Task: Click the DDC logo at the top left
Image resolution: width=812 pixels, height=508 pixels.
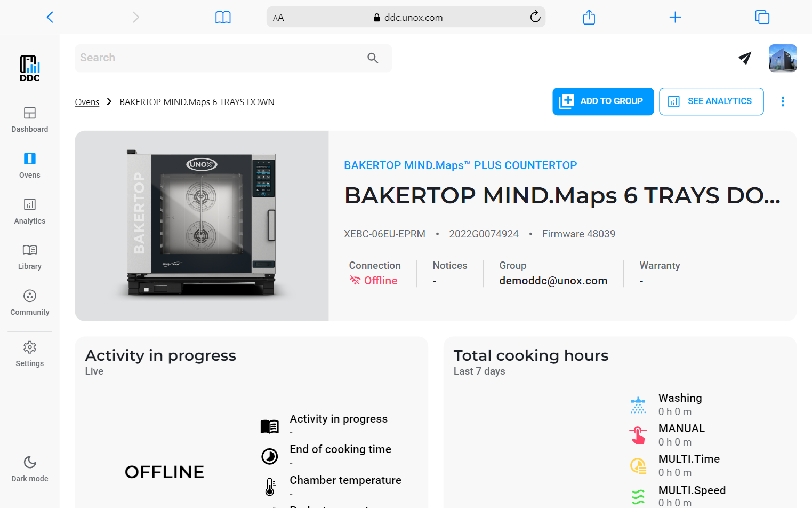Action: point(29,68)
